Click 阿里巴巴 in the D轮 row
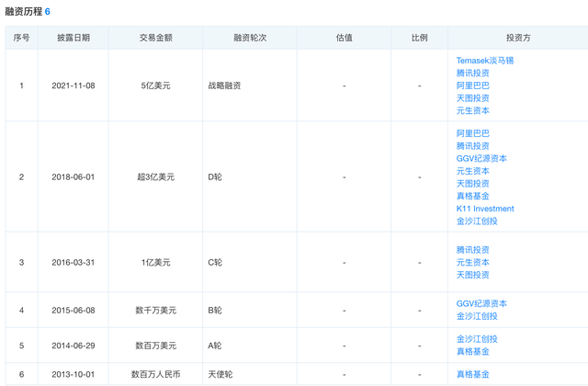The width and height of the screenshot is (588, 386). click(472, 133)
